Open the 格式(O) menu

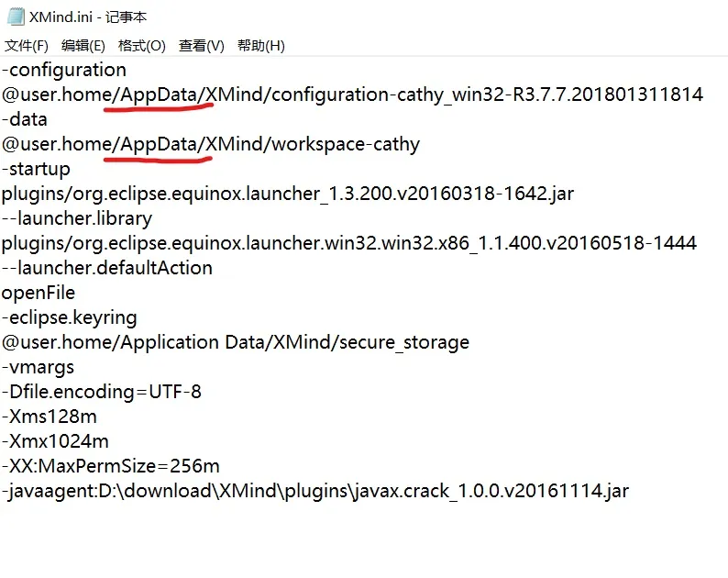142,46
